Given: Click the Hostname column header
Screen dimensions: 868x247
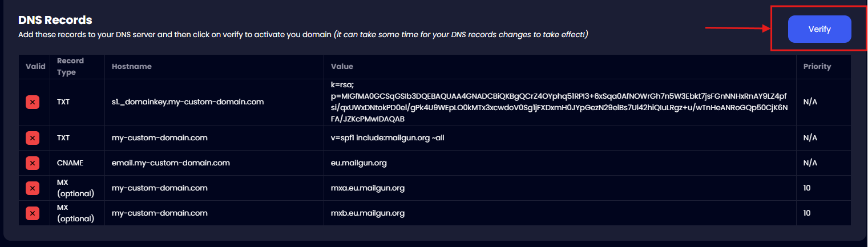Looking at the screenshot, I should (x=132, y=67).
